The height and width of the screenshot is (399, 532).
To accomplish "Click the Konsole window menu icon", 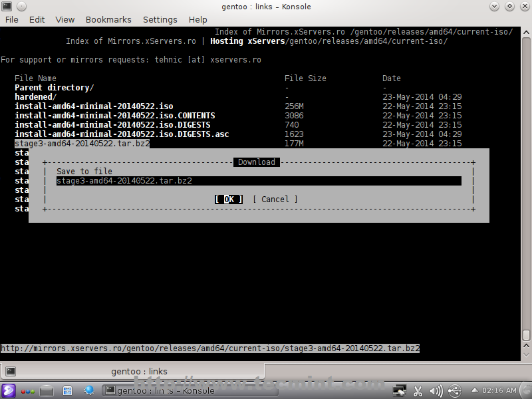I will [x=7, y=6].
